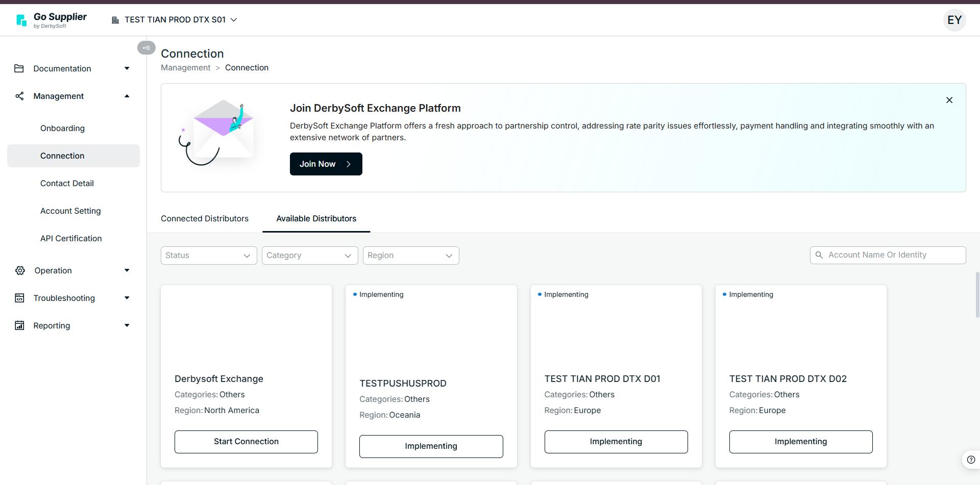Click Implementing button on TESTPUSHUSPROD card

(x=431, y=446)
